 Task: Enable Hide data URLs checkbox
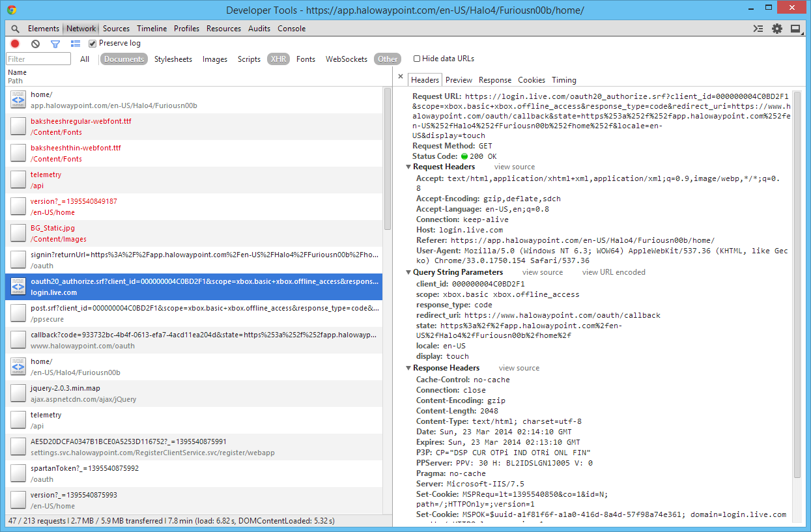point(417,59)
